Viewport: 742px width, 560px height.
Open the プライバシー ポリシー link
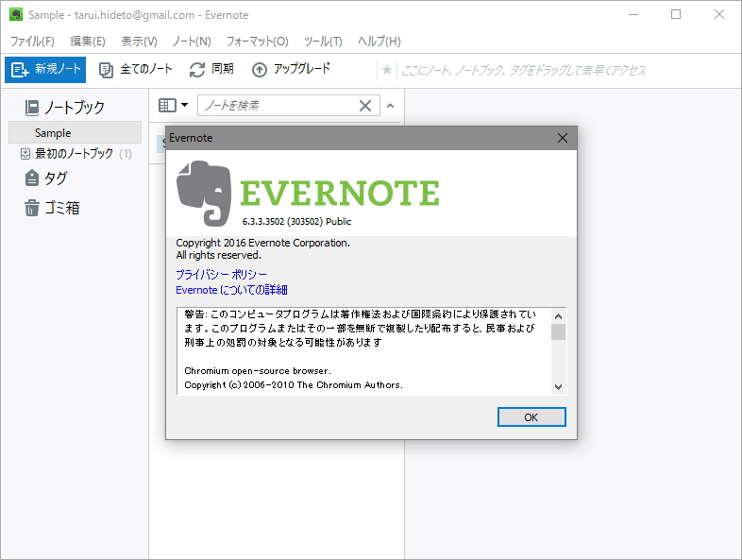tap(221, 275)
